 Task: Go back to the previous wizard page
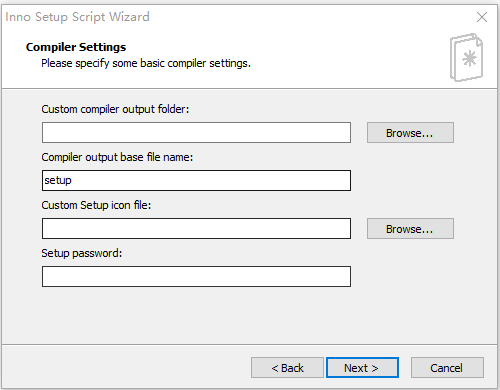click(287, 368)
